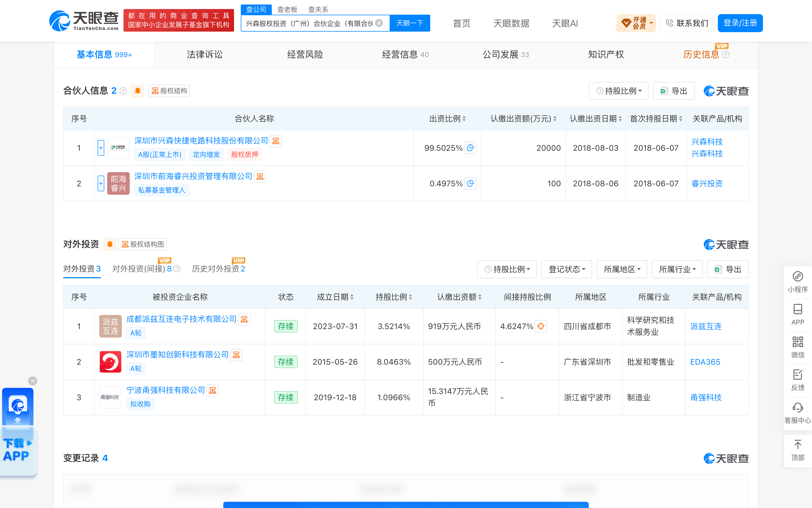812x508 pixels.
Task: Click the 登录/注册 button
Action: click(x=740, y=23)
